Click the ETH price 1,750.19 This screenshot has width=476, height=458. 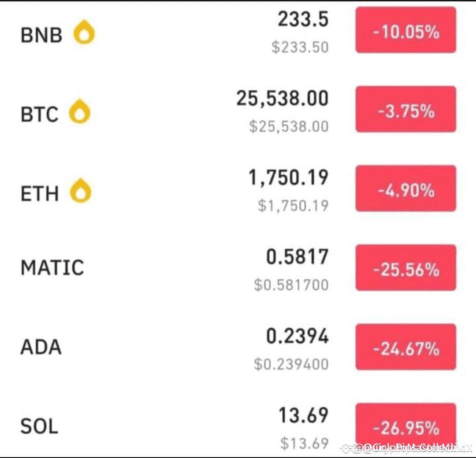pos(288,178)
